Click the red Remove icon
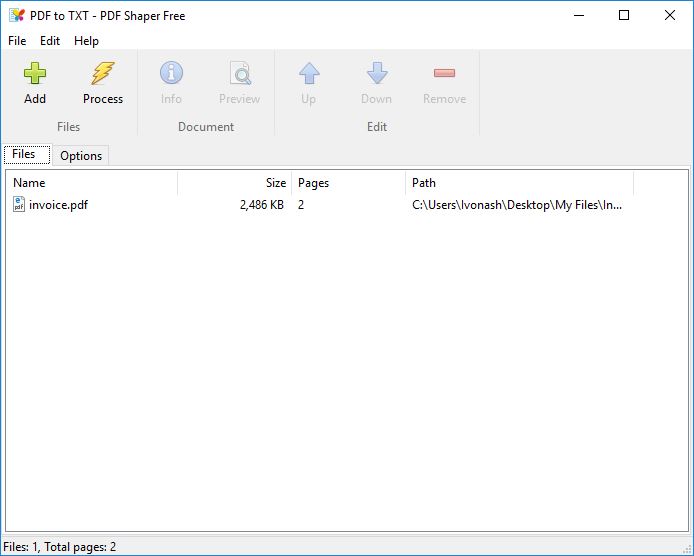Image resolution: width=694 pixels, height=556 pixels. tap(444, 73)
